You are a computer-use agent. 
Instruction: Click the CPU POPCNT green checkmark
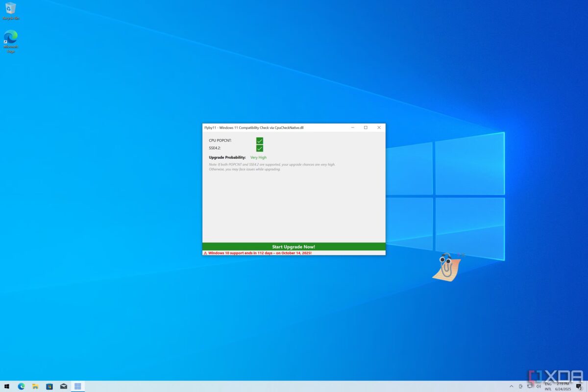[260, 141]
